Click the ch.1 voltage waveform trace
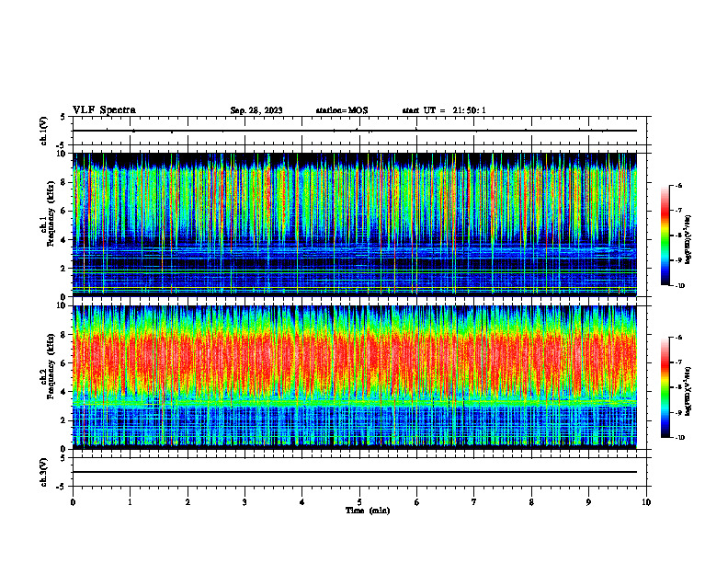728x563 pixels. click(x=355, y=131)
